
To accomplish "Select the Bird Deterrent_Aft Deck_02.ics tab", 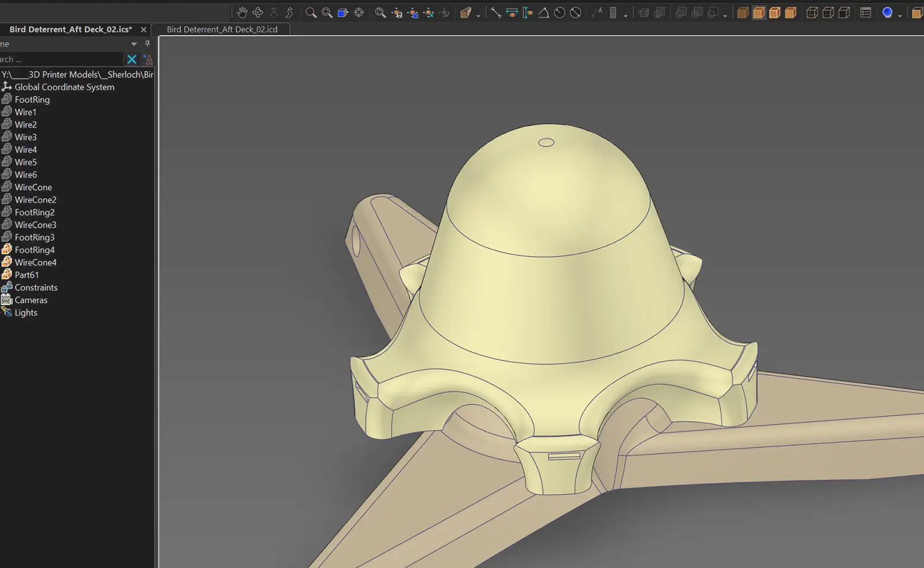I will pyautogui.click(x=70, y=29).
